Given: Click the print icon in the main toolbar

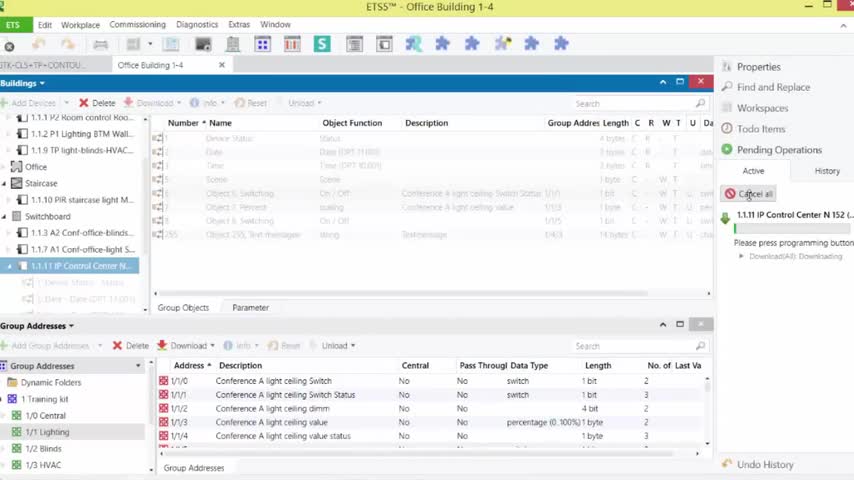Looking at the screenshot, I should 100,44.
